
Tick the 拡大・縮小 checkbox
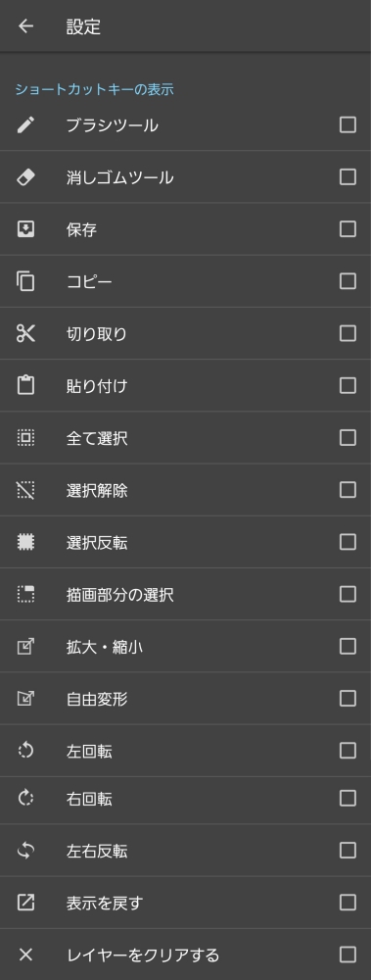[x=348, y=646]
